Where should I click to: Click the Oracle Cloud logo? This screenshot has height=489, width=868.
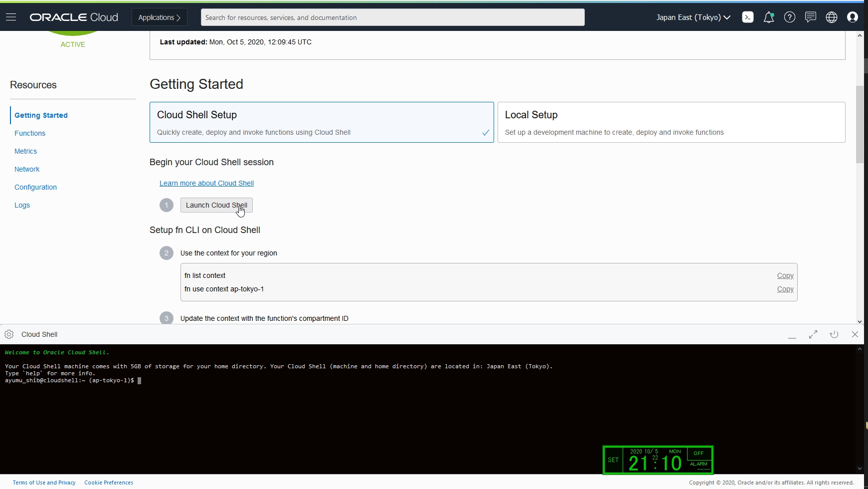pos(74,17)
